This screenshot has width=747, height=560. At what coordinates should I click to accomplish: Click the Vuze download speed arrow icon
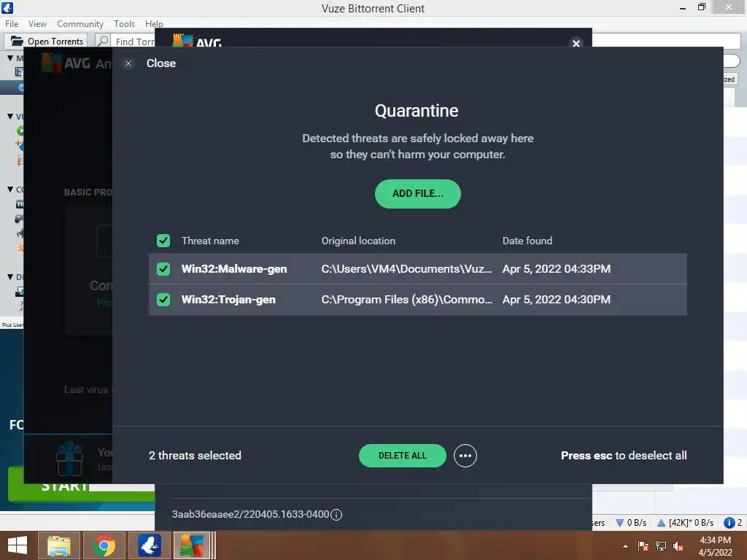(x=619, y=523)
